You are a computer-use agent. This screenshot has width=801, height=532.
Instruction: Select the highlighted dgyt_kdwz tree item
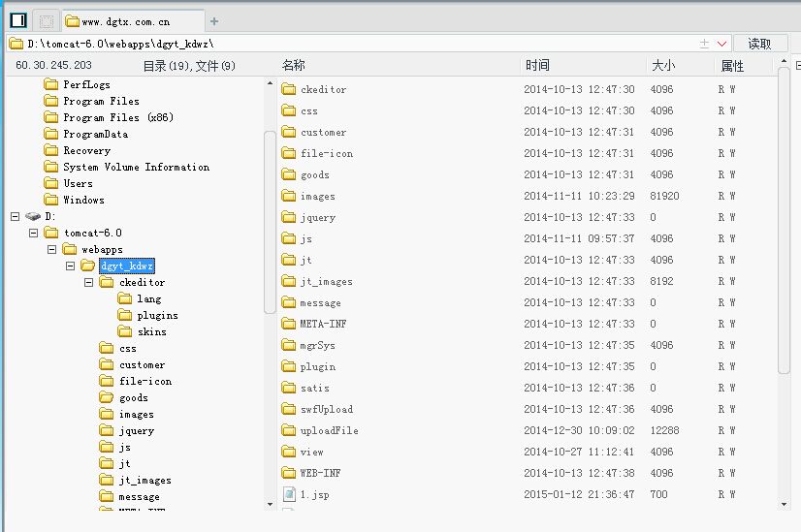[x=127, y=266]
